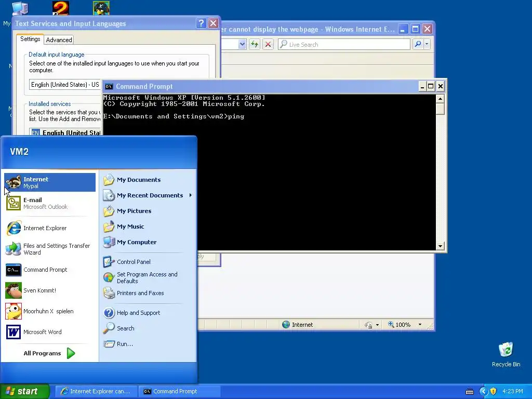This screenshot has height=399, width=532.
Task: Open Mypal Internet browser from Start menu
Action: 50,182
